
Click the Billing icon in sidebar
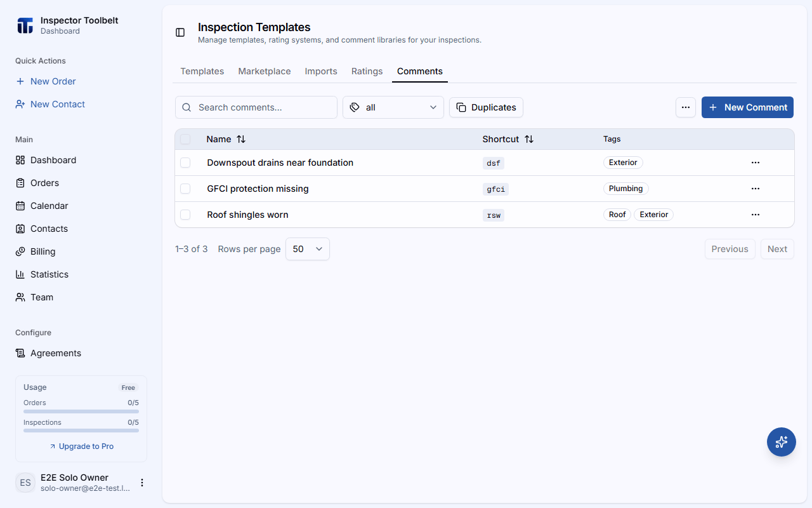[20, 251]
